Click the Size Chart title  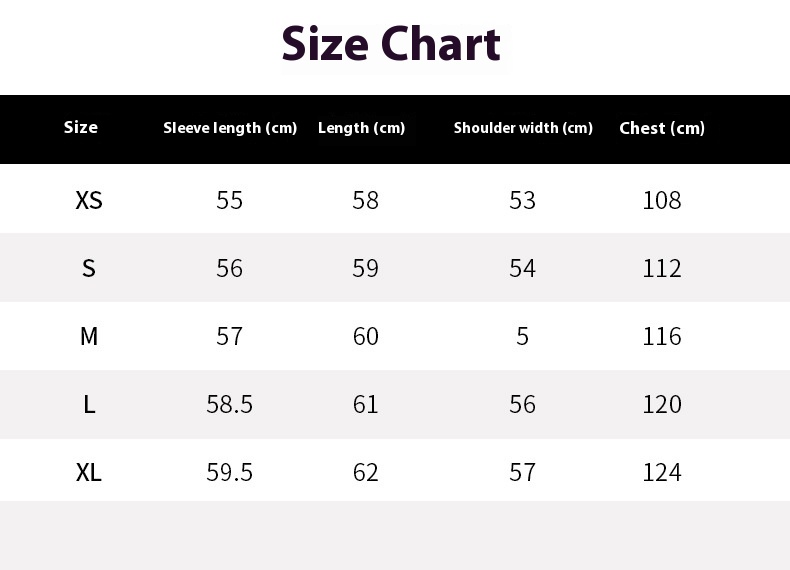click(391, 44)
